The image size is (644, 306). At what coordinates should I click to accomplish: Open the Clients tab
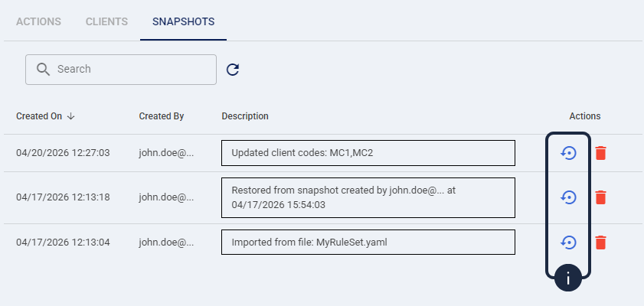point(106,21)
